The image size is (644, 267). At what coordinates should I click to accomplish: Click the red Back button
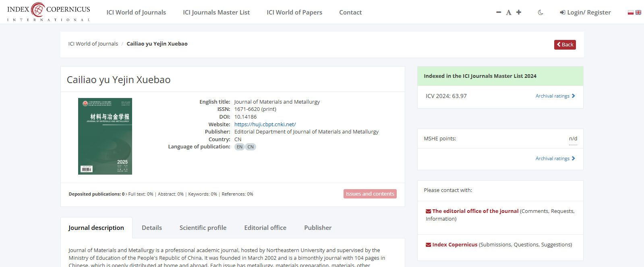click(x=565, y=45)
